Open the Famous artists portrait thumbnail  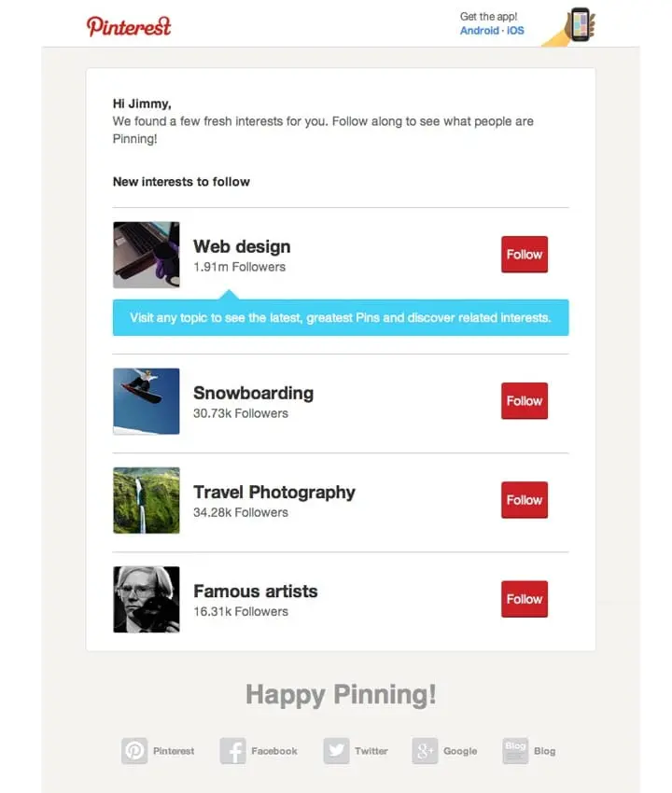click(146, 600)
